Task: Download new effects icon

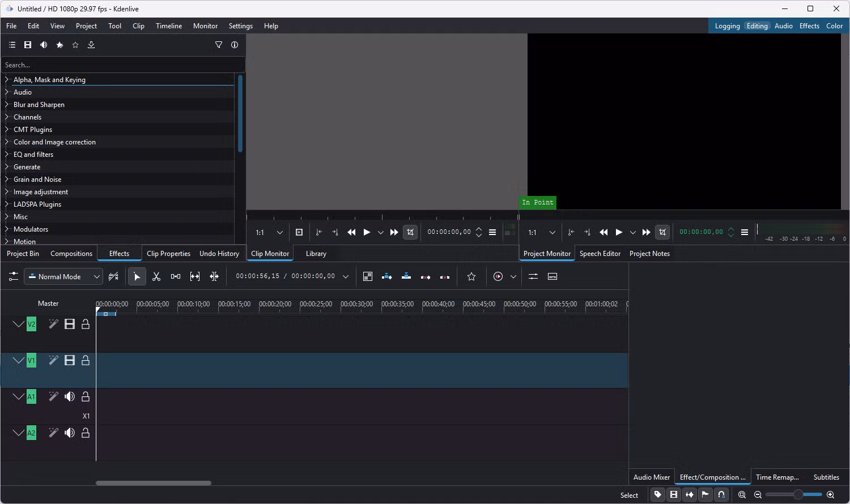Action: click(91, 45)
